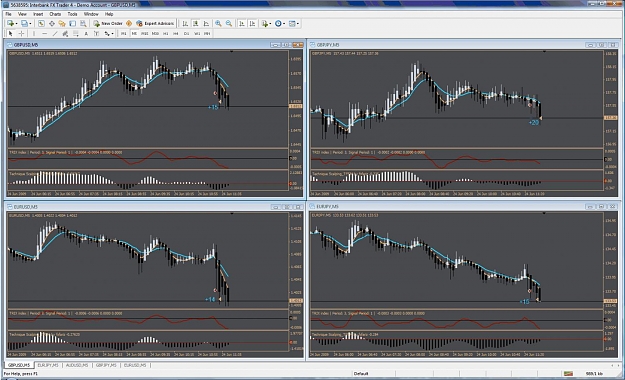Select the Text Label tool
Image resolution: width=625 pixels, height=380 pixels.
point(96,33)
